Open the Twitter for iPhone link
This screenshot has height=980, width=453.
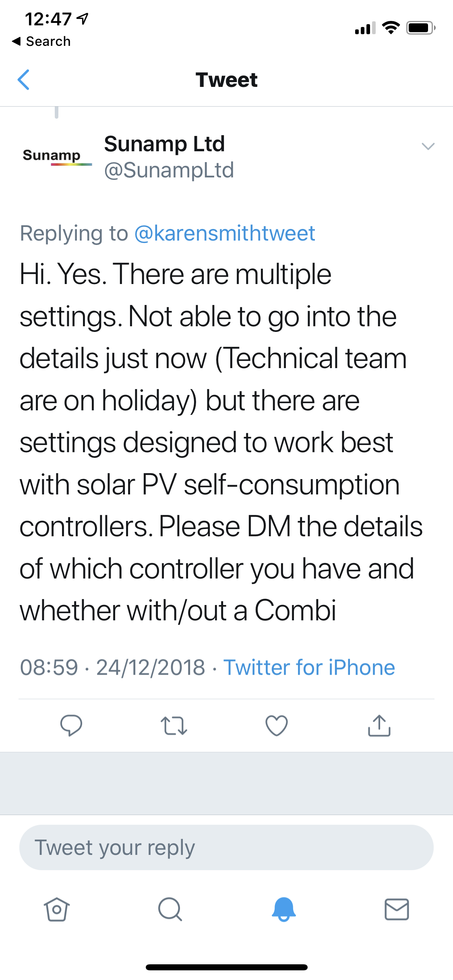point(309,667)
